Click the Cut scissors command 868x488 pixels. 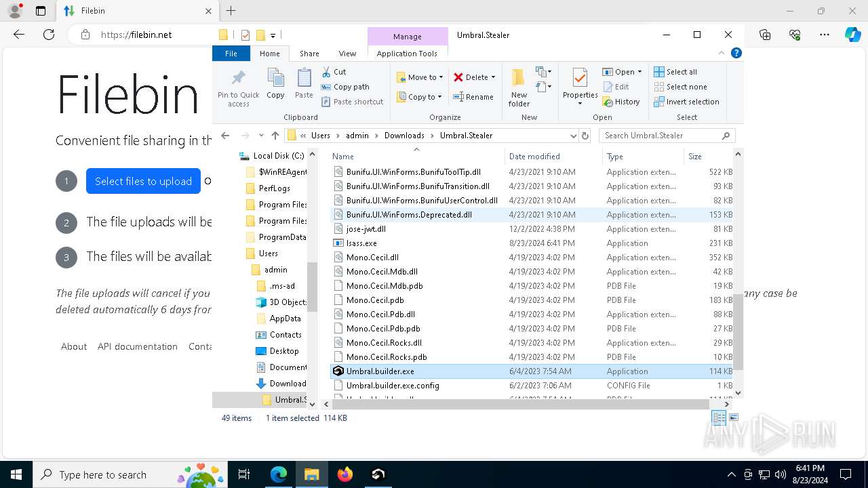point(334,72)
